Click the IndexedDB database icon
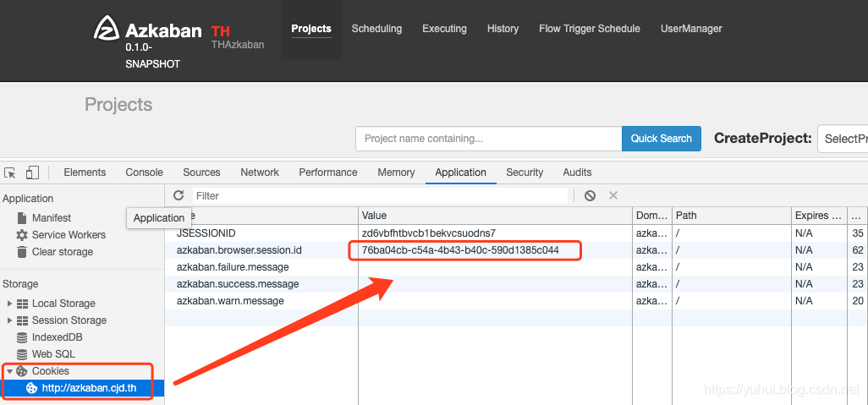This screenshot has width=868, height=405. (22, 337)
